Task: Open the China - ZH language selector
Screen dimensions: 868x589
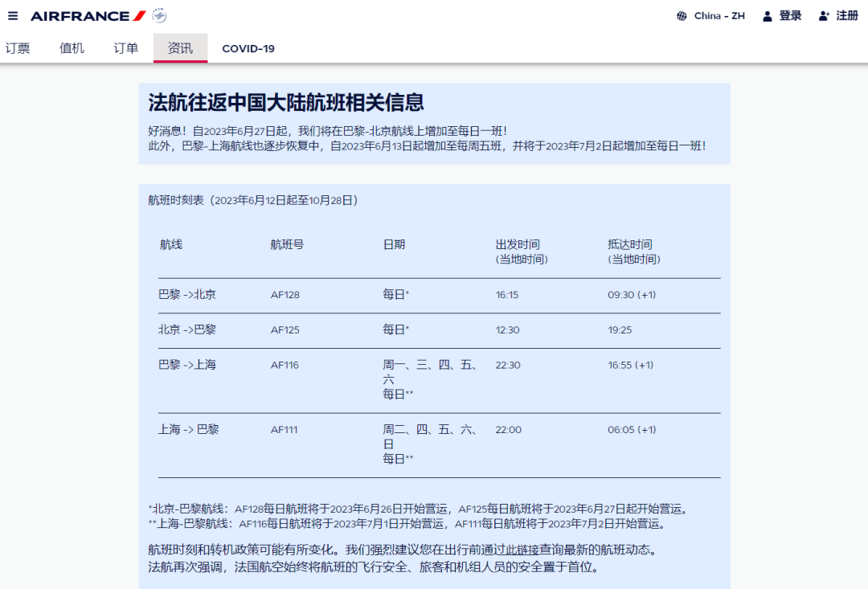Action: pyautogui.click(x=710, y=16)
